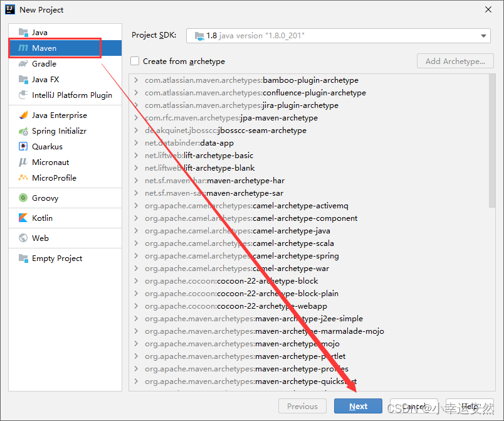The width and height of the screenshot is (504, 421).
Task: Open the Project SDK dropdown arrow
Action: [483, 36]
